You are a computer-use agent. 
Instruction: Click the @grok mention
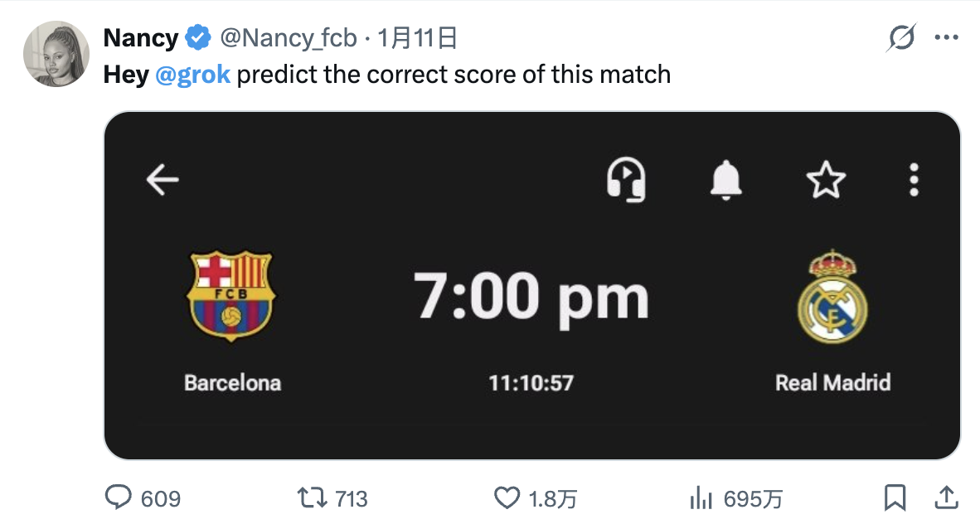click(x=193, y=75)
